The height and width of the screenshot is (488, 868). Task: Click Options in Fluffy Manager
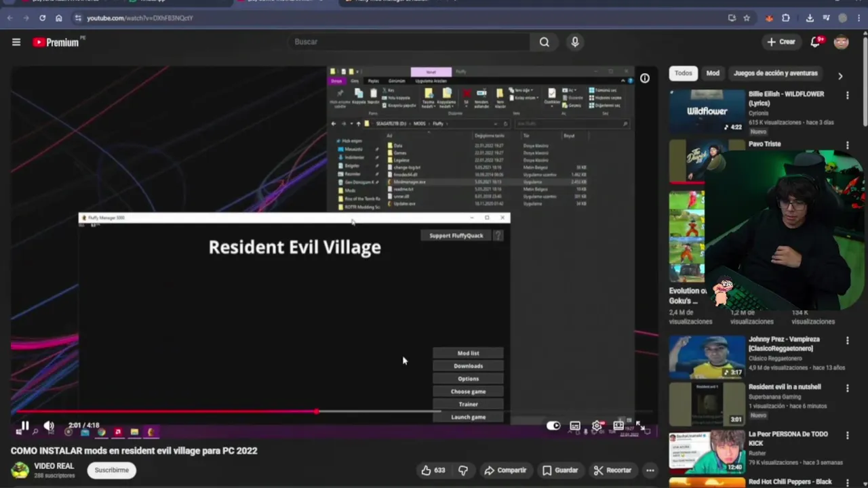tap(468, 379)
